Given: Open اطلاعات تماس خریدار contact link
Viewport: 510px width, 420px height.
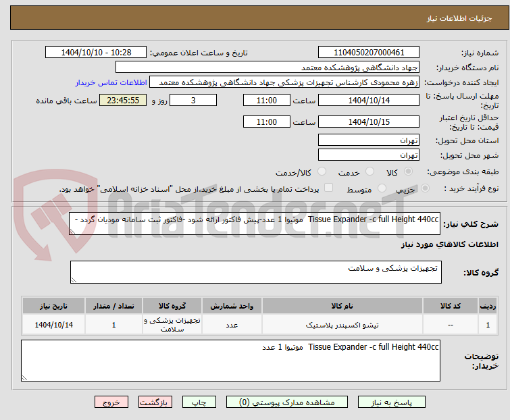Looking at the screenshot, I should (x=111, y=82).
